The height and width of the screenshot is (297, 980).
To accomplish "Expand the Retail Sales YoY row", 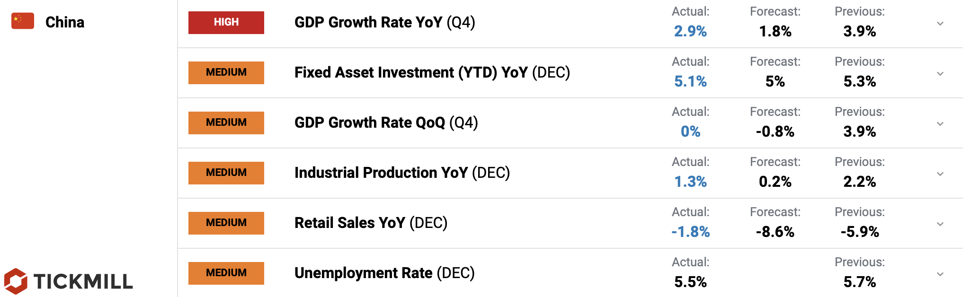I will [940, 224].
